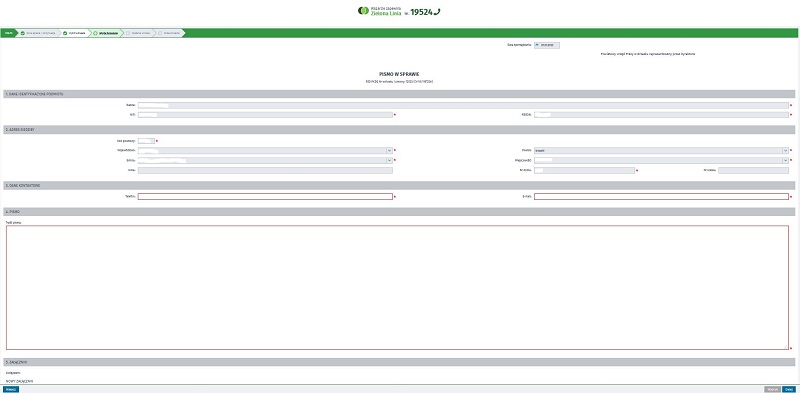Expand the Miejscowość dropdown arrow
This screenshot has height=393, width=800.
(x=785, y=160)
